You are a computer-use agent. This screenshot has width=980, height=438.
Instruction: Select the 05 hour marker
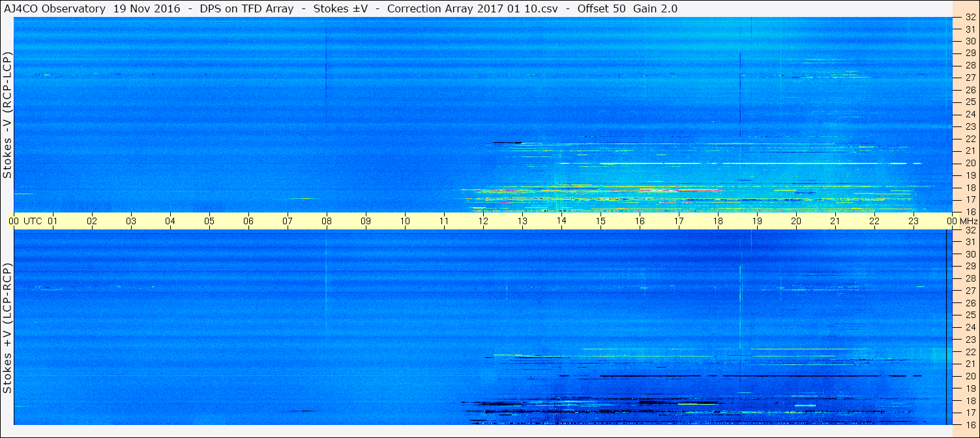click(x=210, y=221)
